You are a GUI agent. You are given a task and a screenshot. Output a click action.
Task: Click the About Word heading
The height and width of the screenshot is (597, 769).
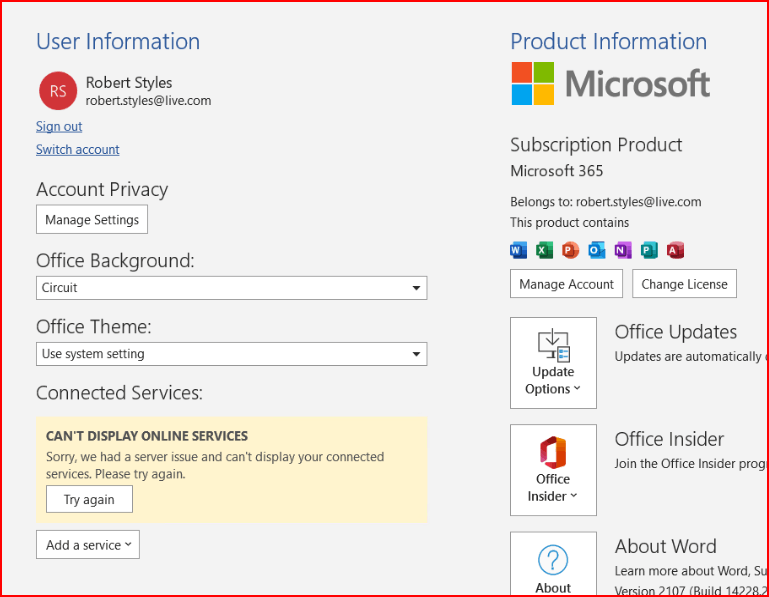tap(666, 546)
